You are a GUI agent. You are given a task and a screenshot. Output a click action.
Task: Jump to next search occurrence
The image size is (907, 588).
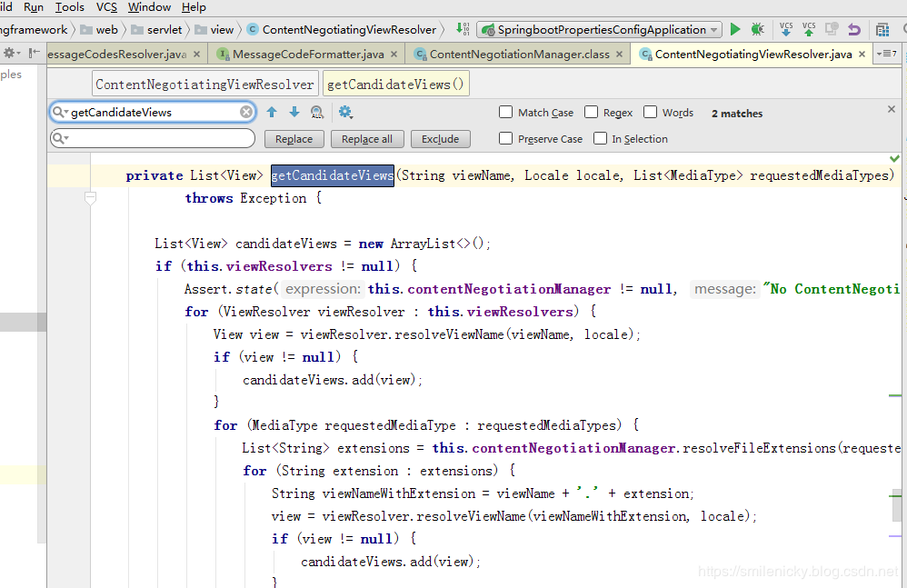[x=294, y=112]
